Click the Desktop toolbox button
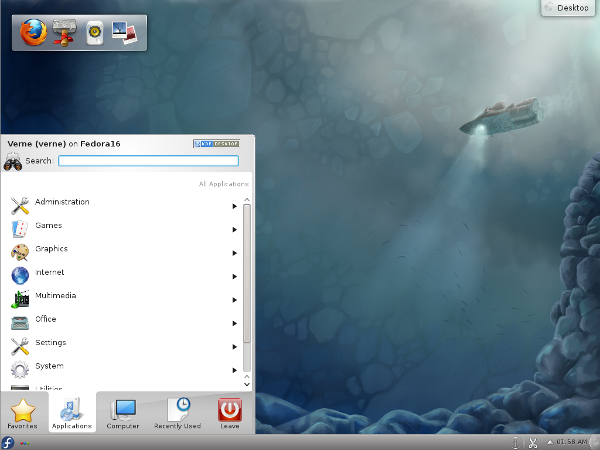 568,8
